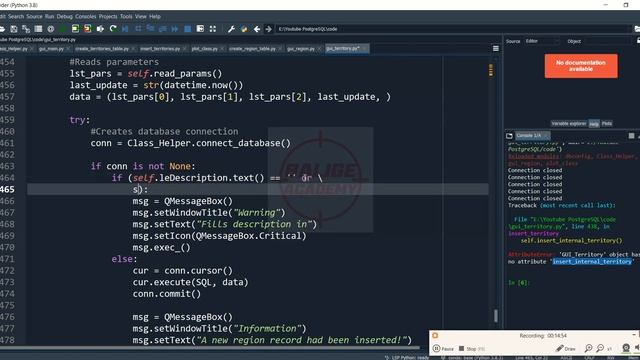Toggle recorder webcam icon
The image size is (640, 360).
626,348
